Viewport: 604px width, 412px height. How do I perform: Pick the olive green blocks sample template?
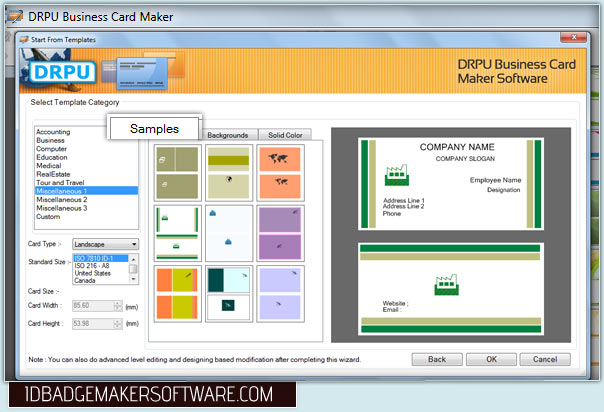point(178,173)
